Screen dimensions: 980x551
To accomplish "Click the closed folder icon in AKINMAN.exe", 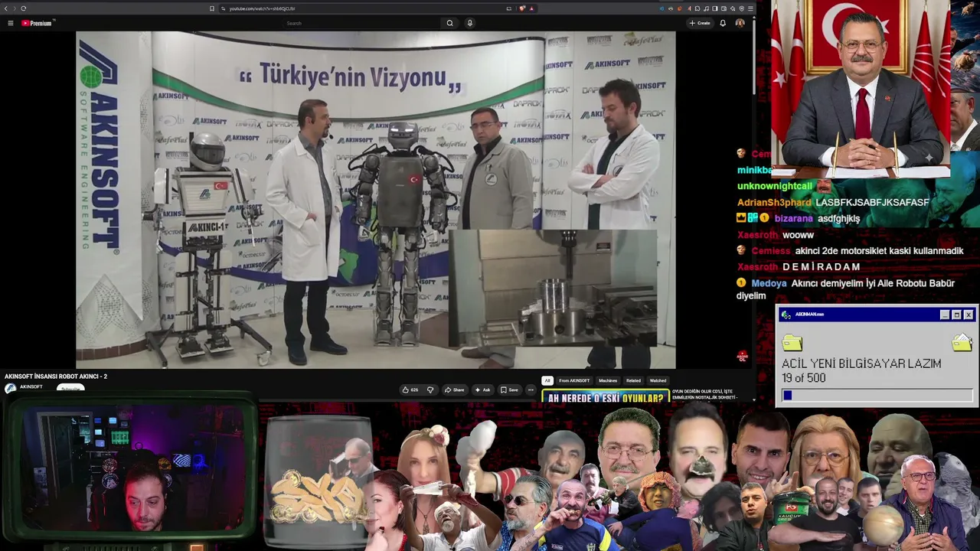I will click(x=792, y=343).
